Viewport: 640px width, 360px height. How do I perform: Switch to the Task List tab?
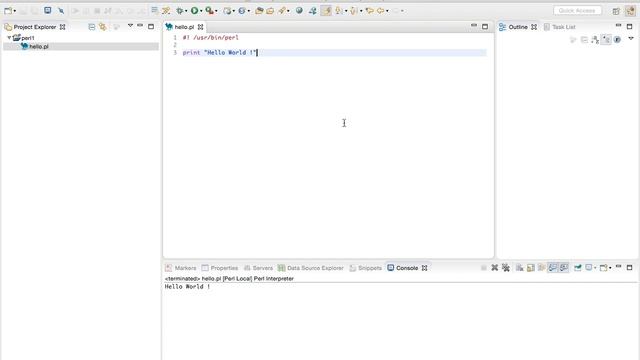(x=559, y=27)
